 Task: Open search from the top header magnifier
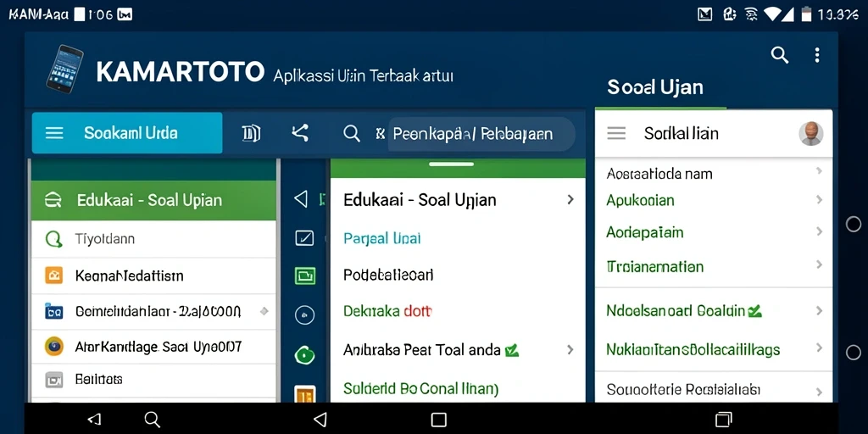780,55
